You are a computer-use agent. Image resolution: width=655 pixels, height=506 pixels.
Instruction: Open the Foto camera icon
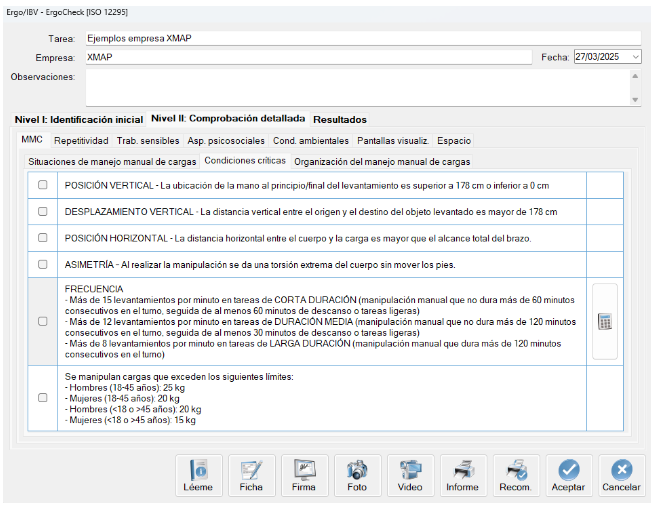click(357, 475)
